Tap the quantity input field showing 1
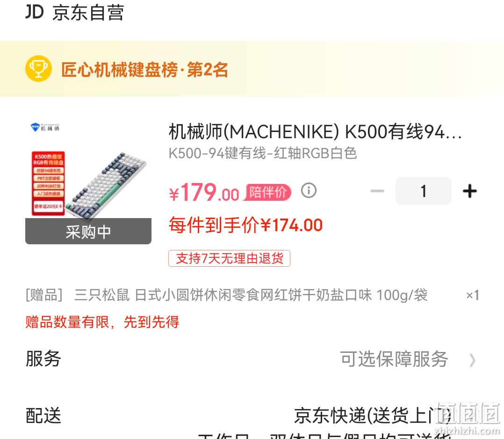Image resolution: width=504 pixels, height=439 pixels. click(x=424, y=191)
